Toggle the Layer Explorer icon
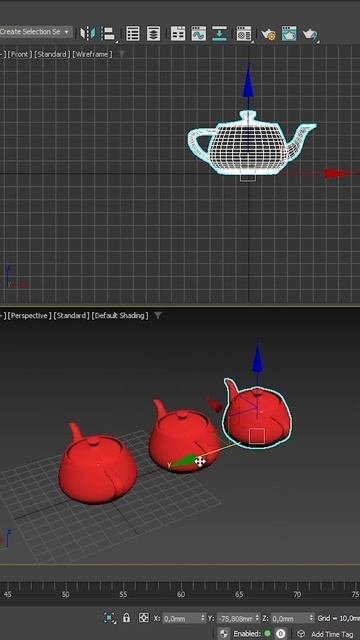This screenshot has width=360, height=640. 153,33
